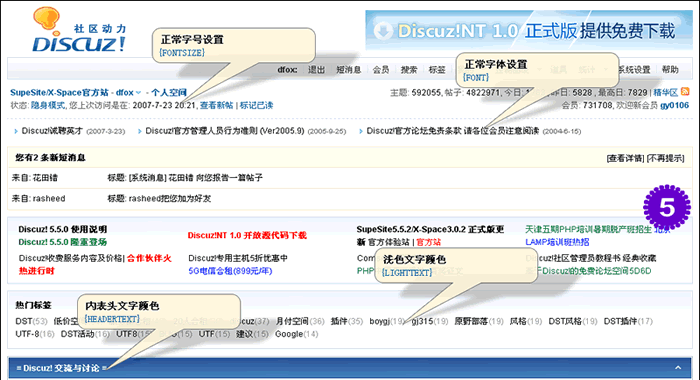Click arrow bullet before Discuz!诚聘英才
The image size is (700, 380).
(16, 131)
